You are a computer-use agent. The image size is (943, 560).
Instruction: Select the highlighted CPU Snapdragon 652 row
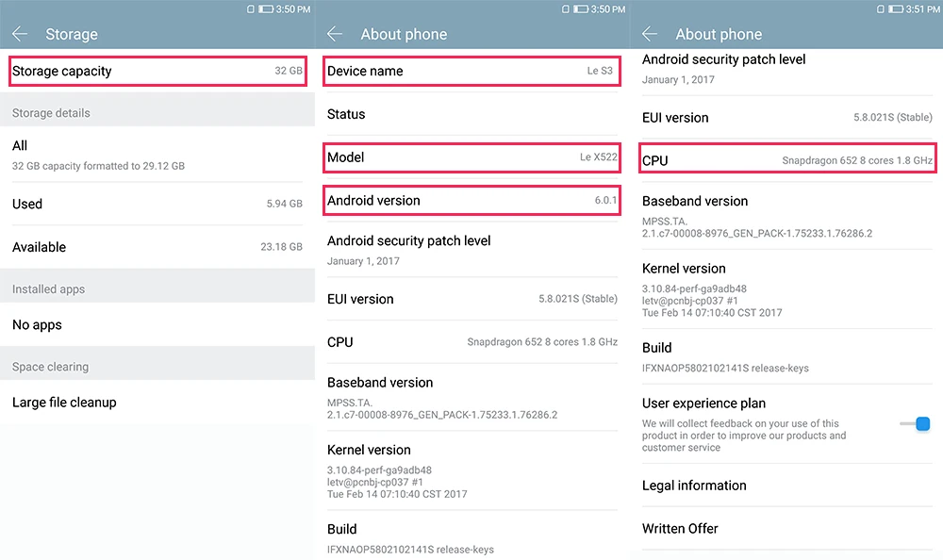[x=787, y=158]
